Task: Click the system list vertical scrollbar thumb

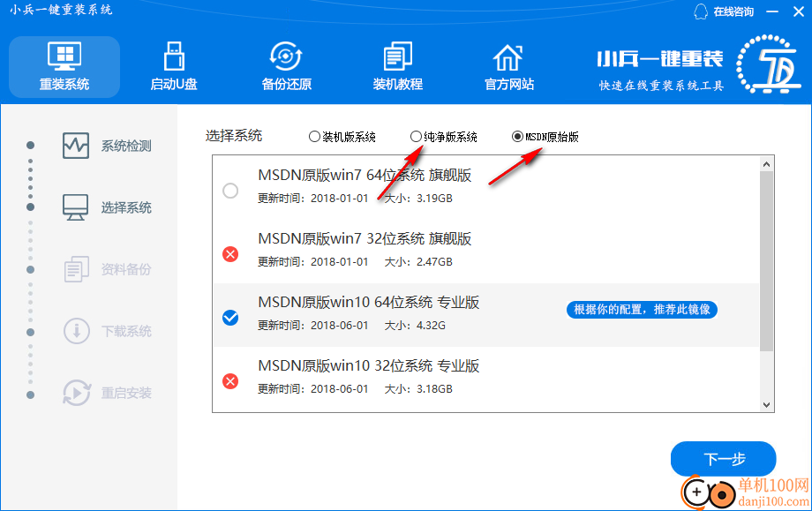Action: [x=766, y=261]
